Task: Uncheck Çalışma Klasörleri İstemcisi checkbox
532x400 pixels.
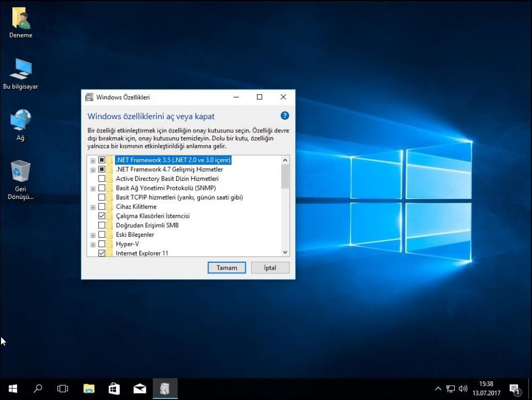Action: [x=102, y=216]
